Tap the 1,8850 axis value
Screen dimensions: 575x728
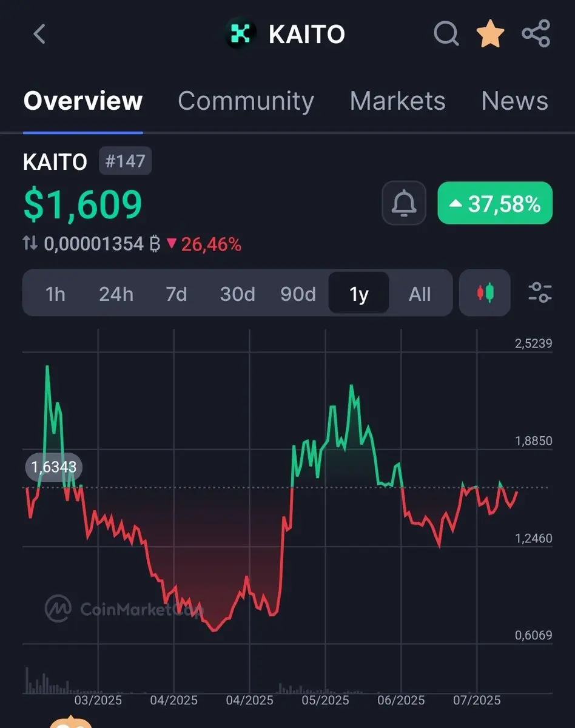[x=534, y=441]
